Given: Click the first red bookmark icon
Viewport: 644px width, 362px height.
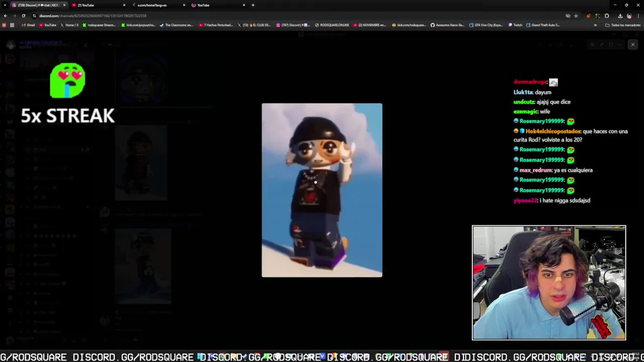Looking at the screenshot, I should pos(5,25).
